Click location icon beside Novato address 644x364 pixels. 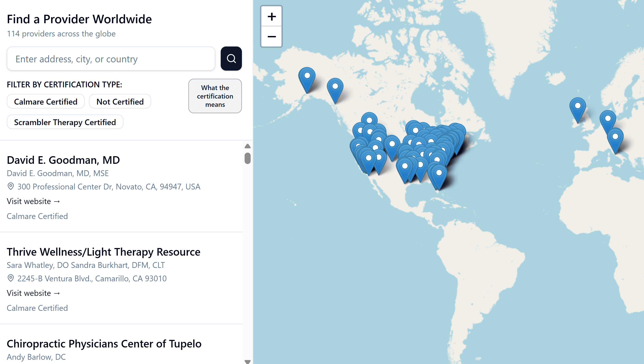point(10,186)
